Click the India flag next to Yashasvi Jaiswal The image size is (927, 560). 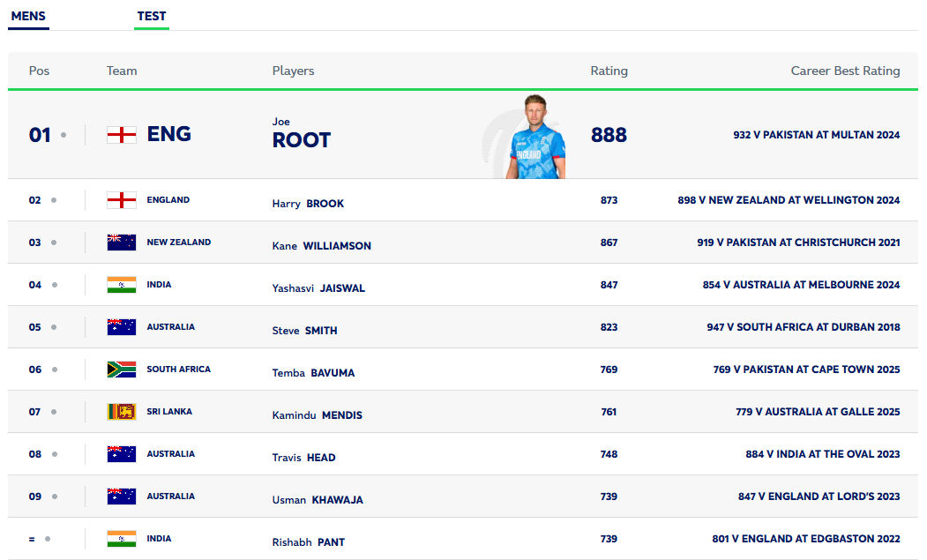[122, 285]
